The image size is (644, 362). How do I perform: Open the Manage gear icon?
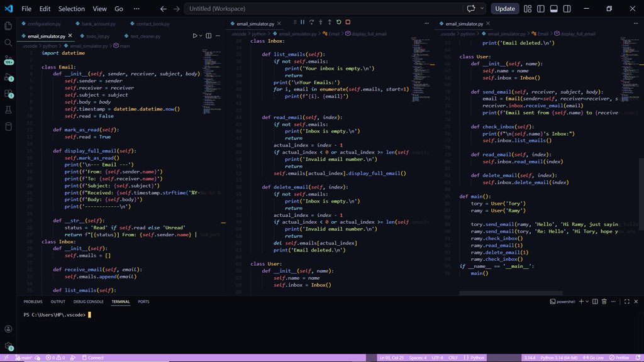9,346
